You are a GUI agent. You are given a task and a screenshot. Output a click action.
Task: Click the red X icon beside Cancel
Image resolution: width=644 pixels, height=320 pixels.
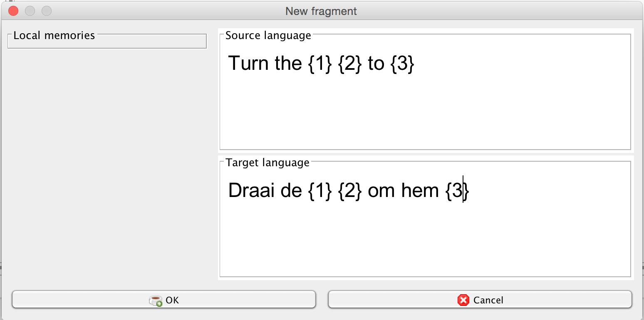pyautogui.click(x=463, y=300)
